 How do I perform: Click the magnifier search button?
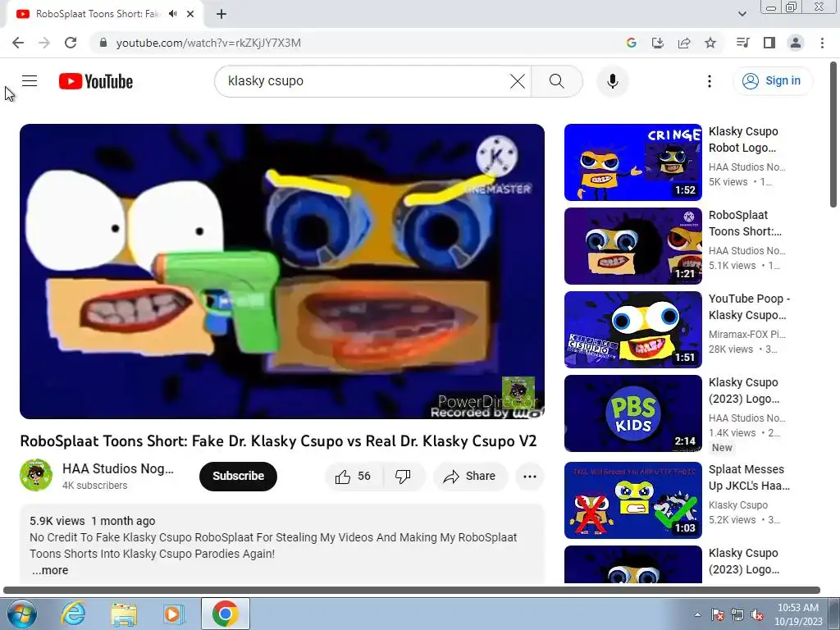[557, 81]
